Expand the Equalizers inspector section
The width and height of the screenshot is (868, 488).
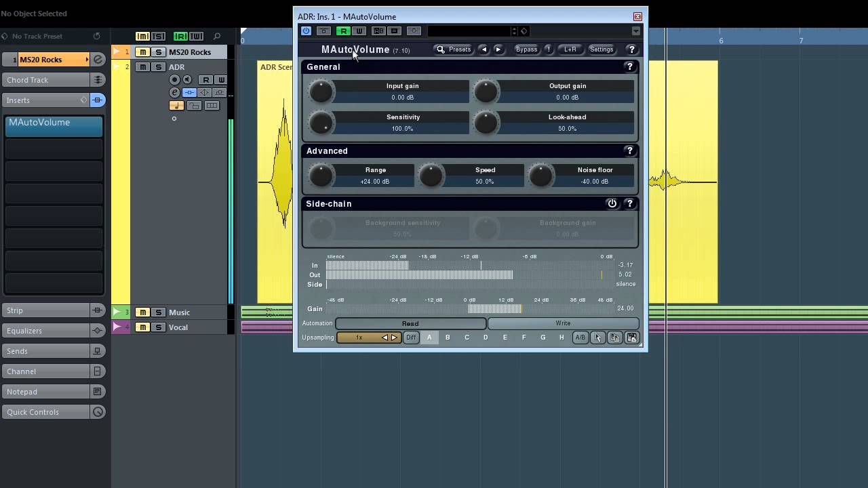pos(47,331)
